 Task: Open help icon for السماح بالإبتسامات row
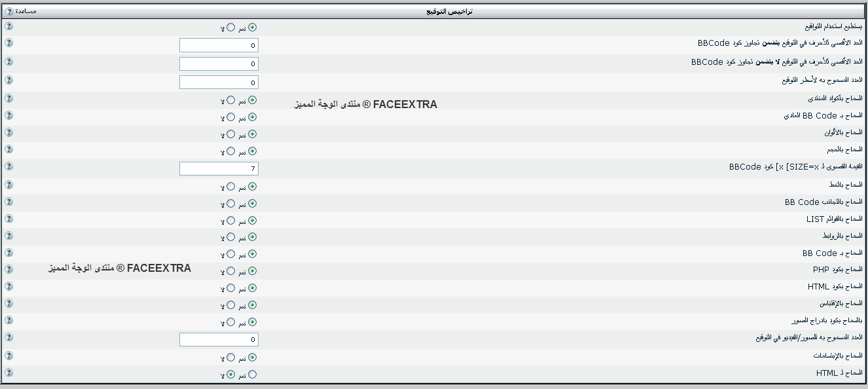pos(9,355)
